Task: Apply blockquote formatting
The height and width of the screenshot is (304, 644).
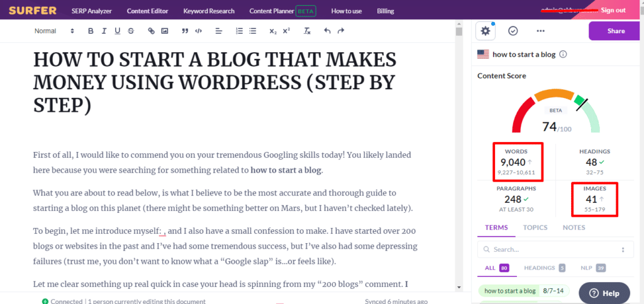Action: (185, 31)
